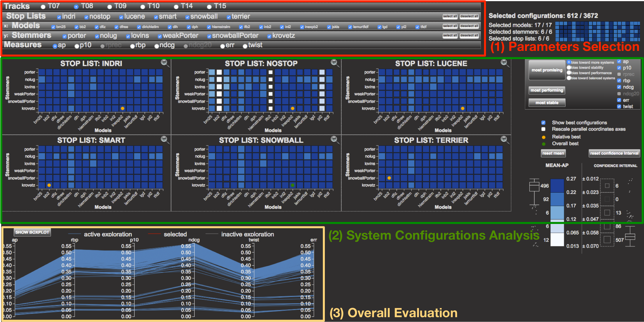Click the 0.17 light blue MEAN-AP swatch

click(x=557, y=213)
